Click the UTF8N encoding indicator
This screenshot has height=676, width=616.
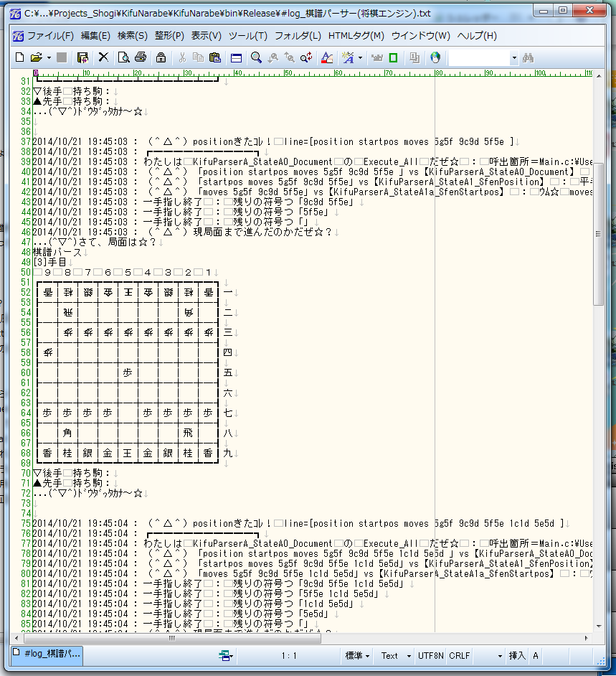430,656
